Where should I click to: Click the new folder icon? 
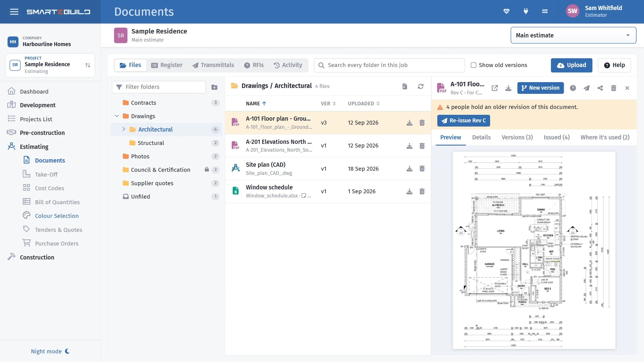(214, 87)
